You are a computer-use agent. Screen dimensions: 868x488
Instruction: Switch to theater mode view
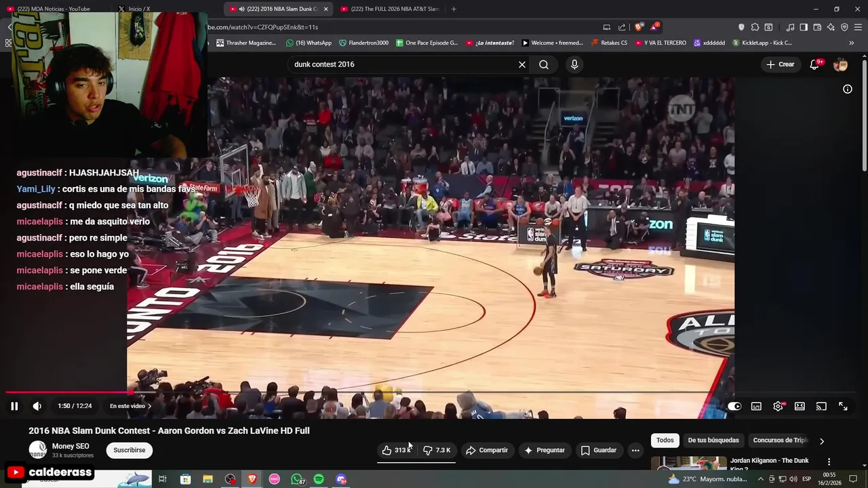(800, 406)
